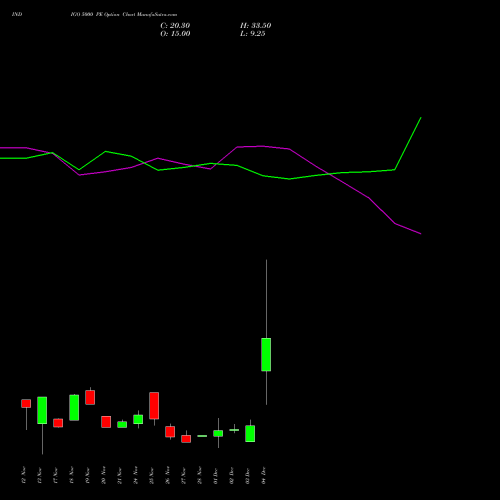Click the 24 Nov date axis label
Screen dimensions: 500x500
pyautogui.click(x=136, y=475)
